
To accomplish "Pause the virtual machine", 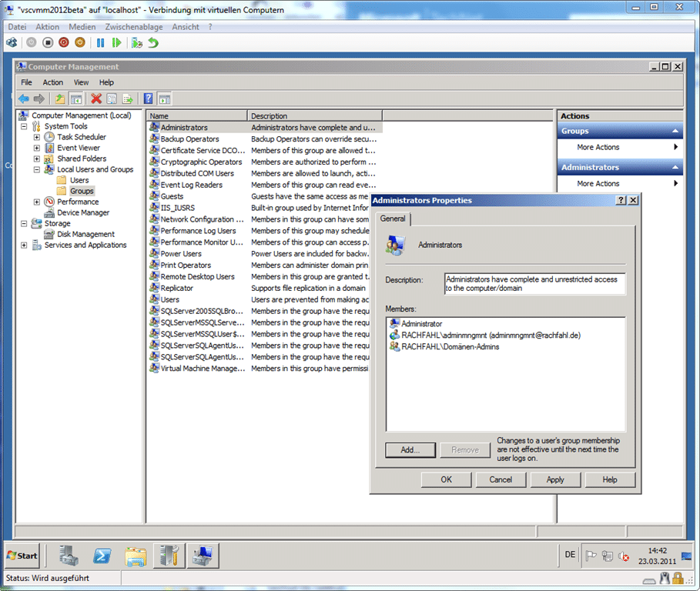I will [100, 43].
